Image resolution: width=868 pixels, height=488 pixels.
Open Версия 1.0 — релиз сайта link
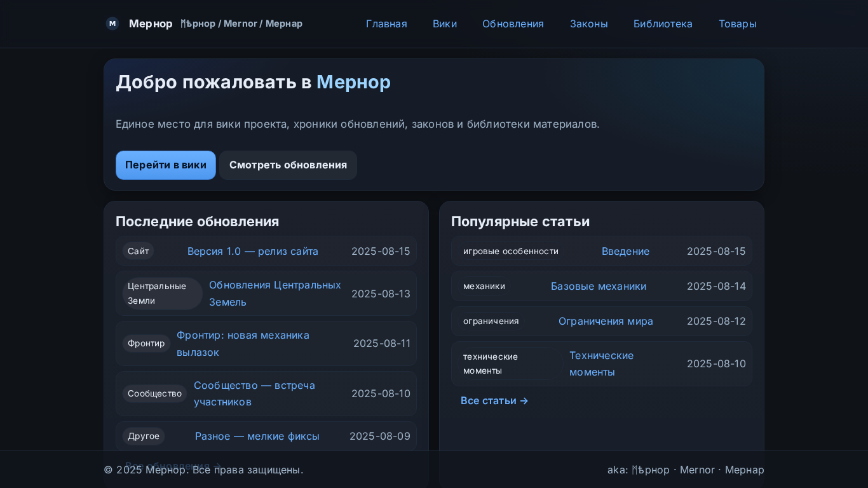[253, 251]
